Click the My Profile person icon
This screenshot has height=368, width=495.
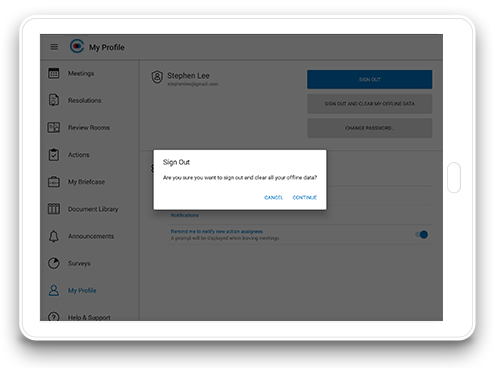point(54,290)
